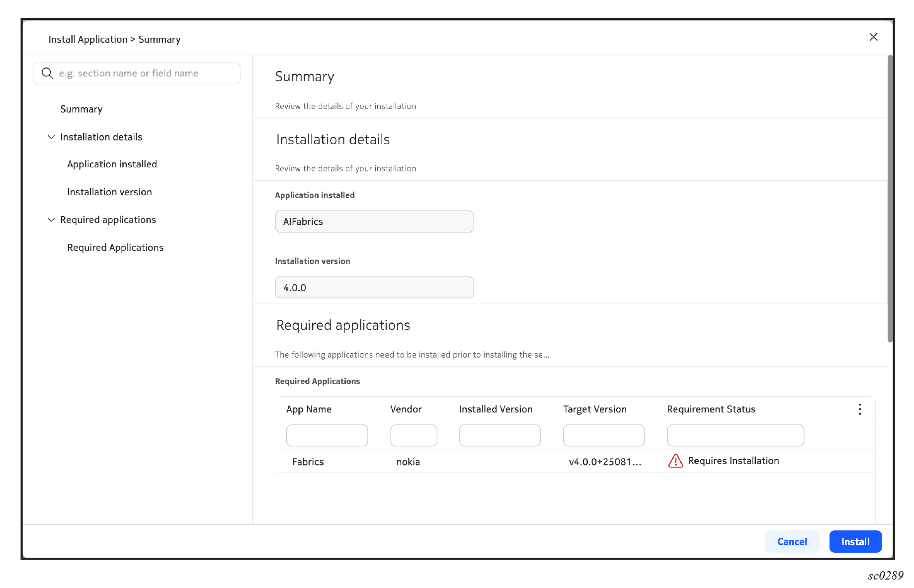Click the Required Applications table label
The height and width of the screenshot is (588, 914).
click(317, 381)
